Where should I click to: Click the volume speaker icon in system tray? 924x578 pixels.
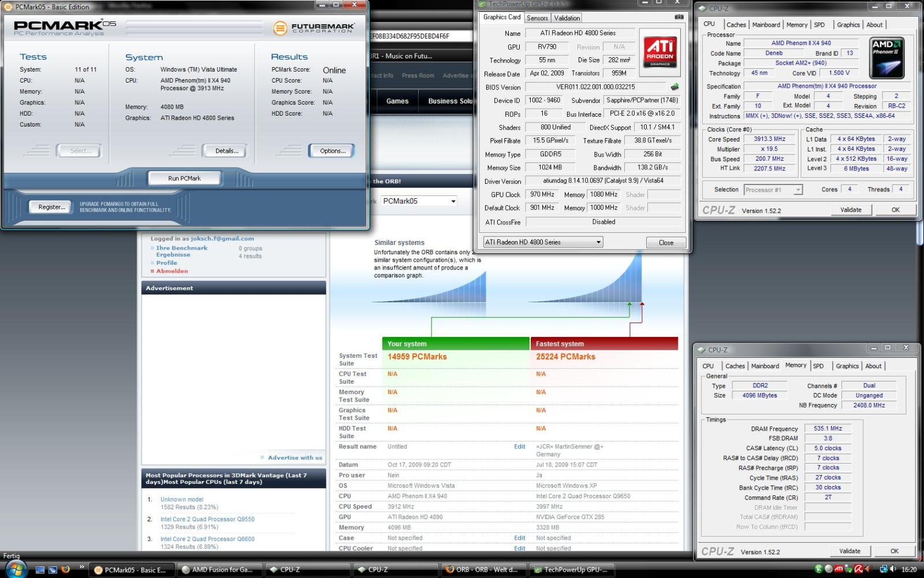click(893, 569)
